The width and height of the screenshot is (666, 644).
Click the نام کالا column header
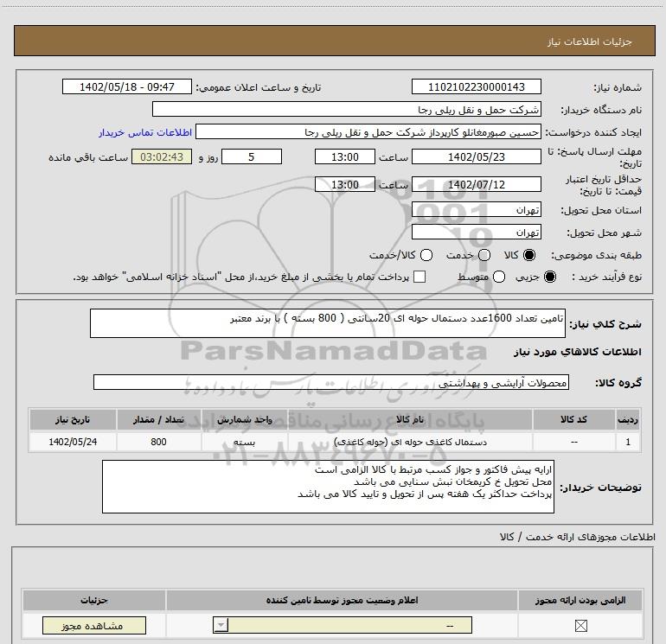point(410,419)
